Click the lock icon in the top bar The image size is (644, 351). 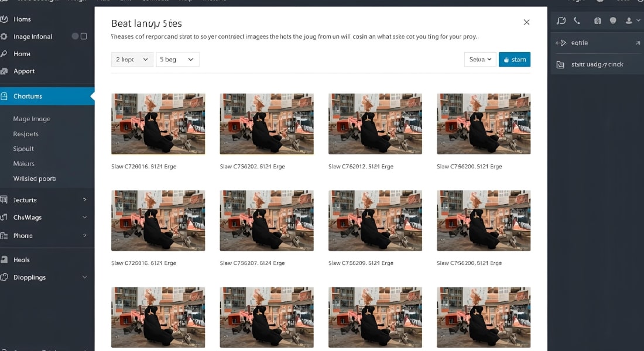point(596,20)
